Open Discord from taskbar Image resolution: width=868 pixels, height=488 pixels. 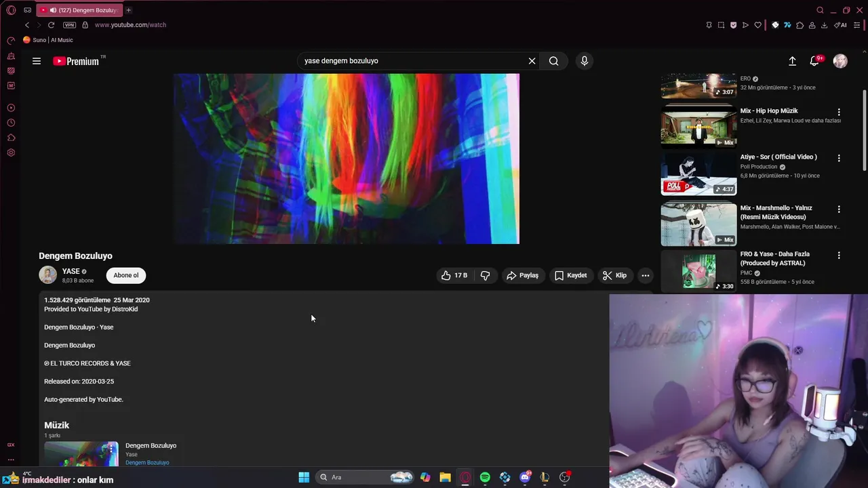525,477
